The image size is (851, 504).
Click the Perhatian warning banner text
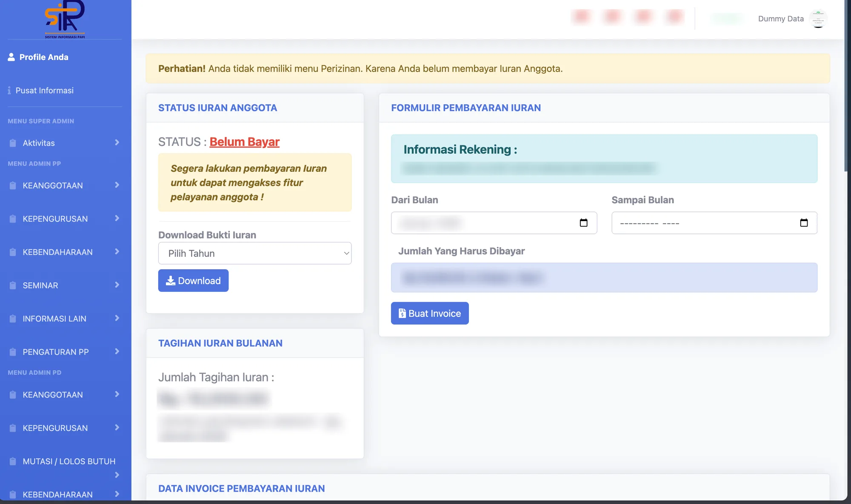(x=360, y=68)
